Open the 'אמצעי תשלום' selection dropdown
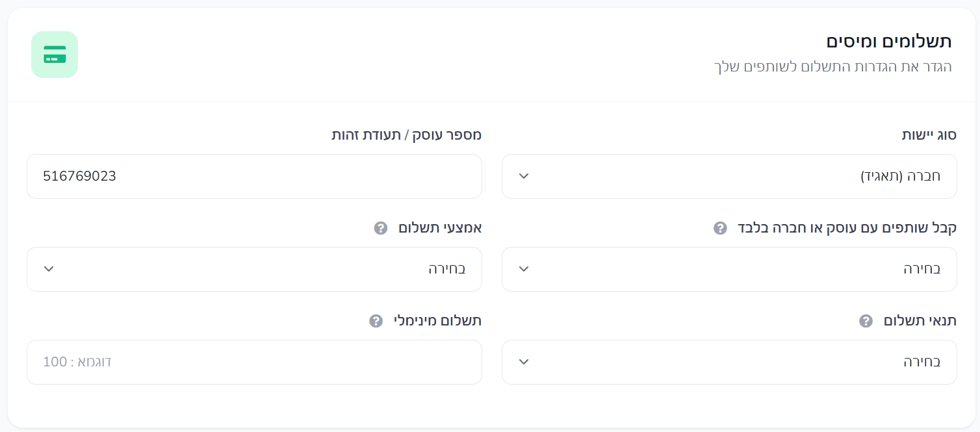980x432 pixels. click(x=254, y=269)
